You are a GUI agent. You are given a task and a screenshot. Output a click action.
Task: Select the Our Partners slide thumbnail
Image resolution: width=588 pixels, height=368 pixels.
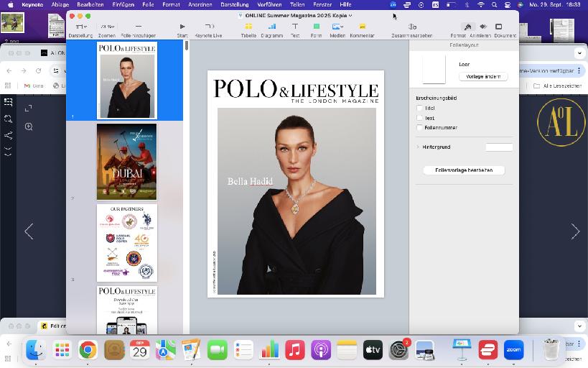point(127,243)
